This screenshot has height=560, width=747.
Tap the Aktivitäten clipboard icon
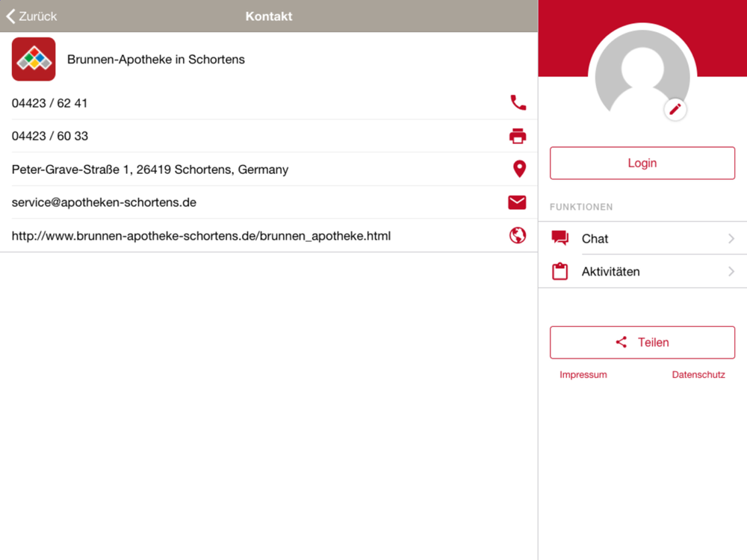pyautogui.click(x=560, y=271)
